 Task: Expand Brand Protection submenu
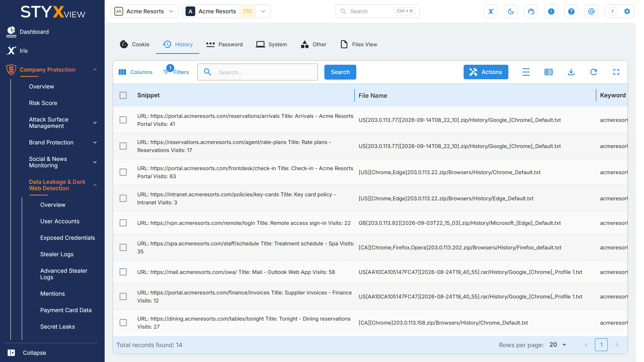[95, 142]
